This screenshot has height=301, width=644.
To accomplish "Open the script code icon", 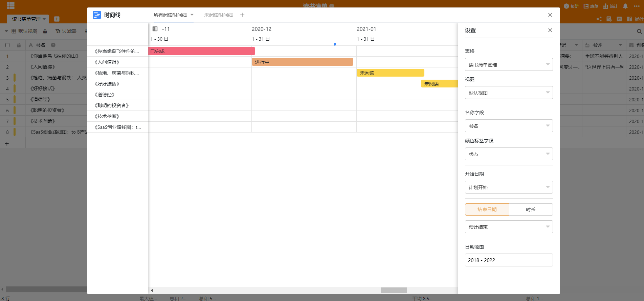I will [x=619, y=19].
